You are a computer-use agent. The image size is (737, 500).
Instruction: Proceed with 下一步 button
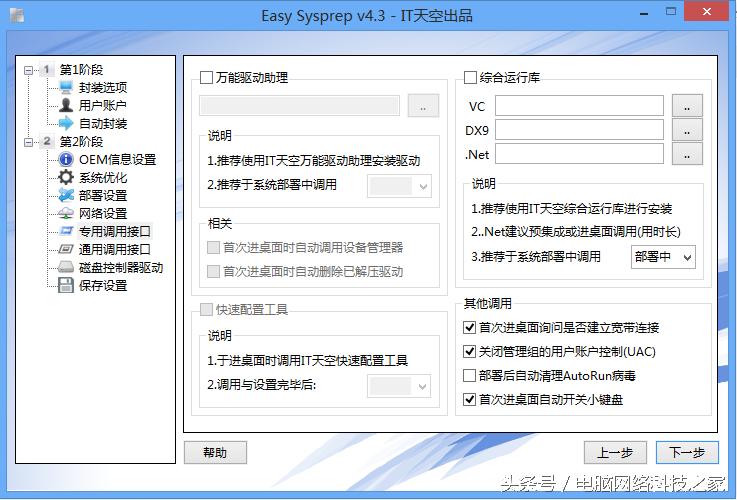687,453
